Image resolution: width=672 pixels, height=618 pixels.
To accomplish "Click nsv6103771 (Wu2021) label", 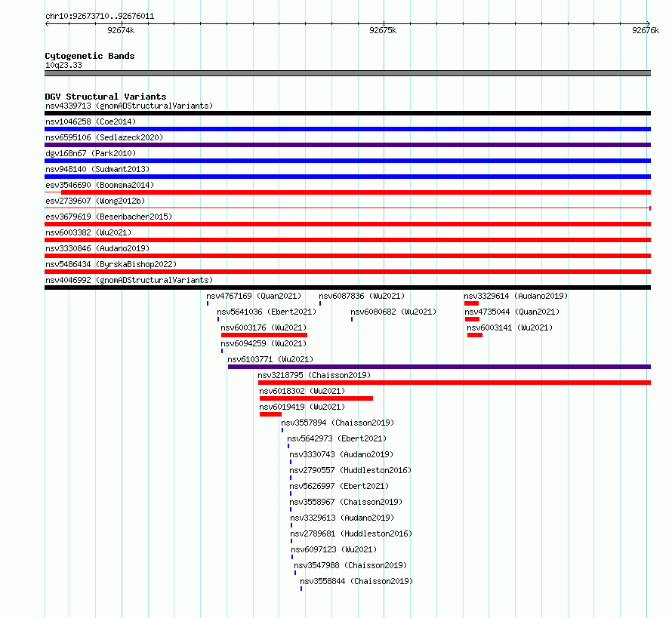I will pyautogui.click(x=270, y=359).
